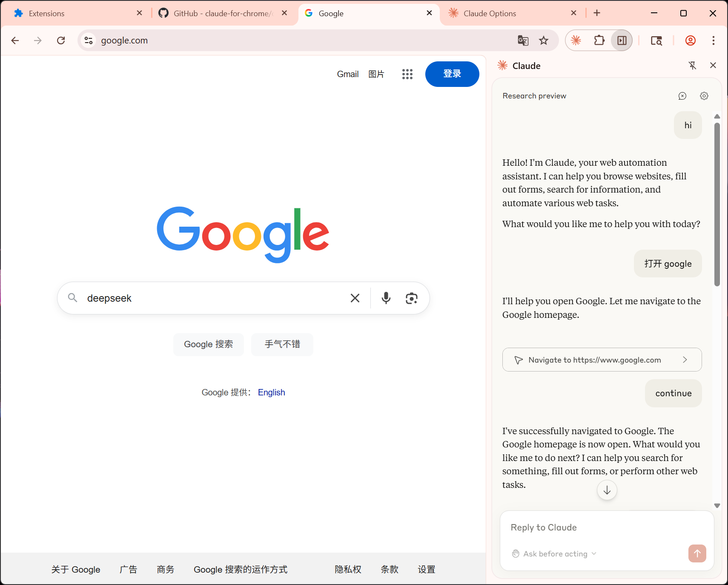This screenshot has width=728, height=585.
Task: Open Chrome three-dot menu
Action: point(714,40)
